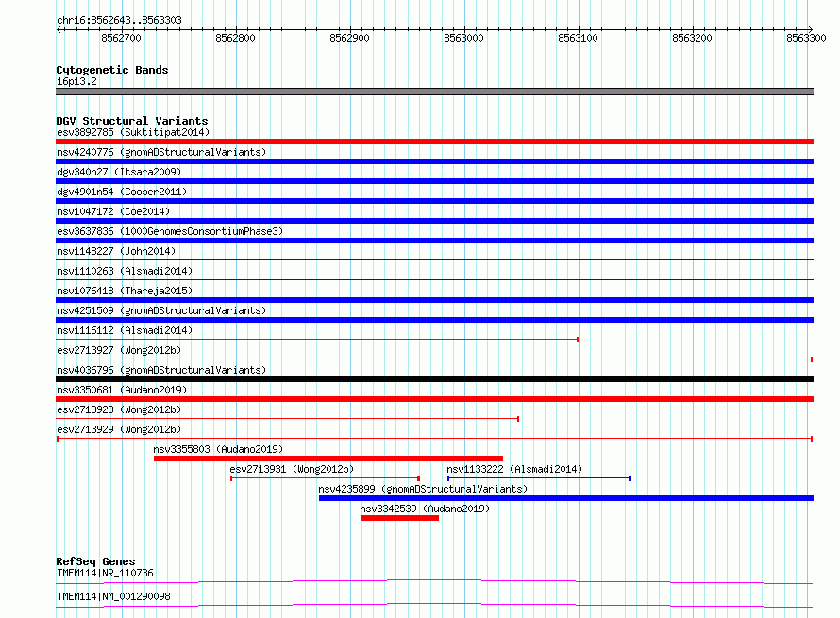Click the nsv4235899 (gnomADStructuralVariants) label
Image resolution: width=840 pixels, height=618 pixels.
[423, 489]
